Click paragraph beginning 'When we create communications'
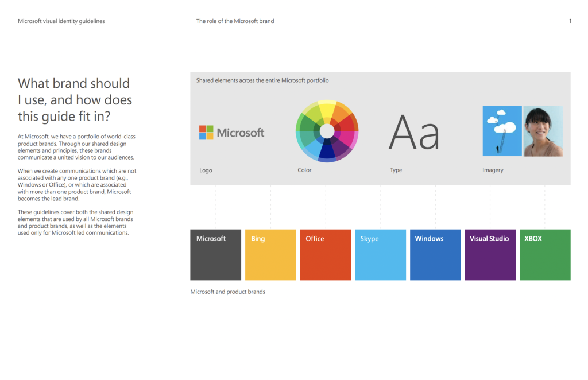The height and width of the screenshot is (380, 588). pyautogui.click(x=77, y=185)
